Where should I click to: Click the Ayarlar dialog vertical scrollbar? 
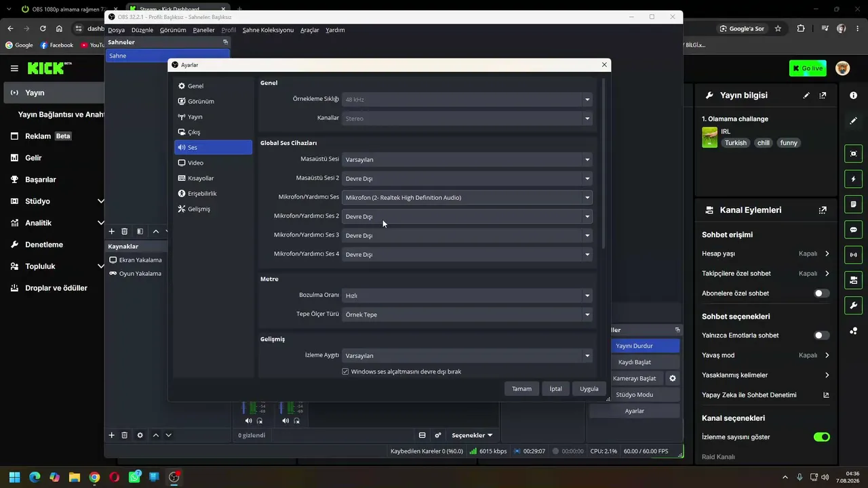coord(602,163)
